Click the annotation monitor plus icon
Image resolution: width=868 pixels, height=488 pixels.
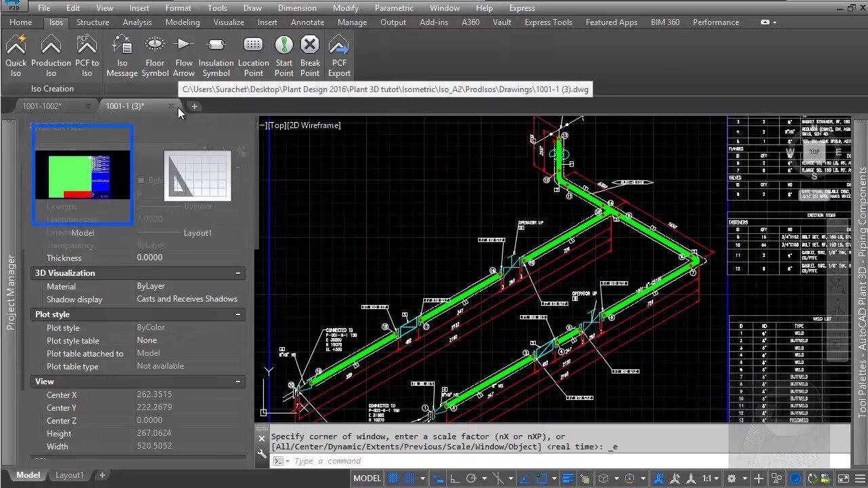coord(759,478)
